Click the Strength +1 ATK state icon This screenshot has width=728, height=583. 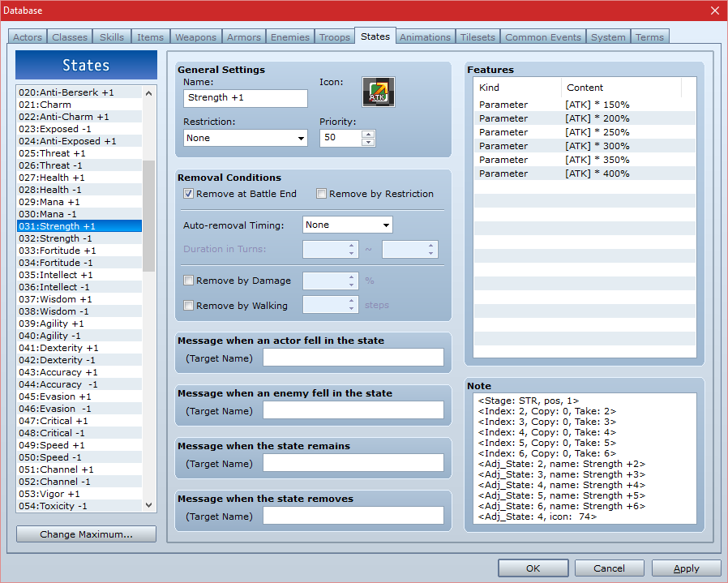click(379, 92)
